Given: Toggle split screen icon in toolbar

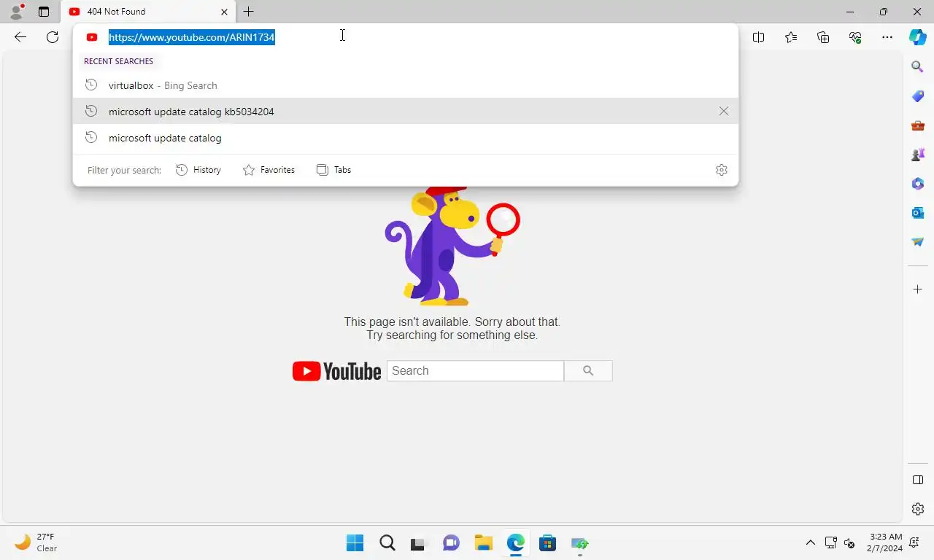Looking at the screenshot, I should pyautogui.click(x=758, y=37).
